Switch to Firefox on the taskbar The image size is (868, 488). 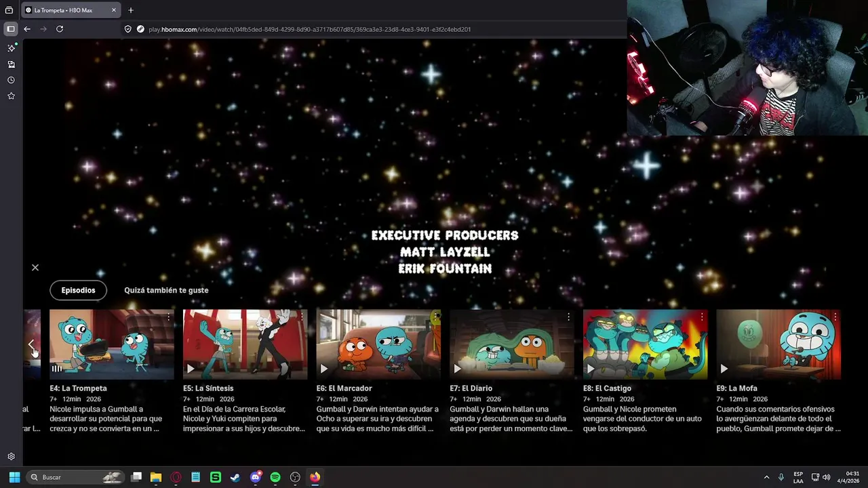(x=315, y=477)
